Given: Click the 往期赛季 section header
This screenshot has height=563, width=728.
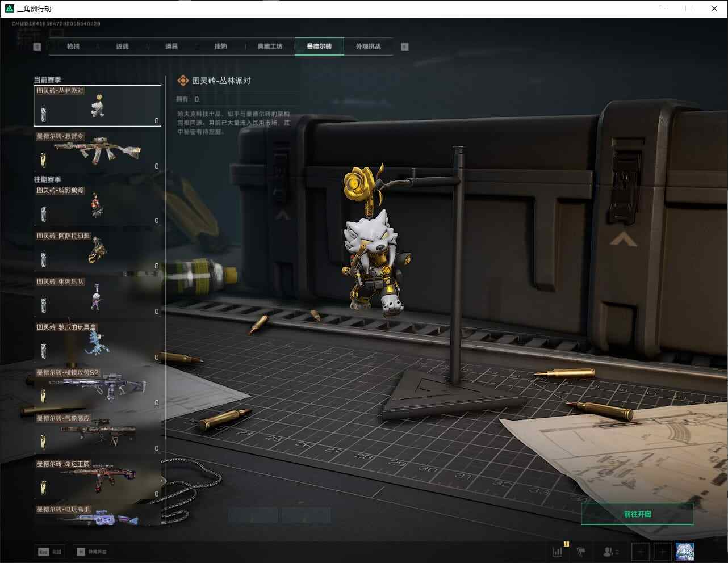Looking at the screenshot, I should [48, 179].
